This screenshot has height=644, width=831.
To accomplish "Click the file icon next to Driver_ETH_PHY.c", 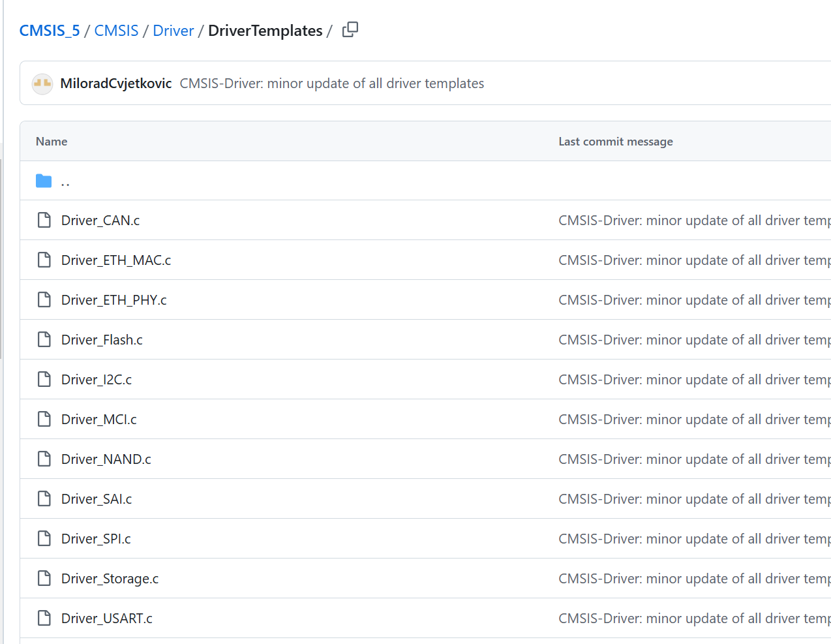I will (44, 300).
